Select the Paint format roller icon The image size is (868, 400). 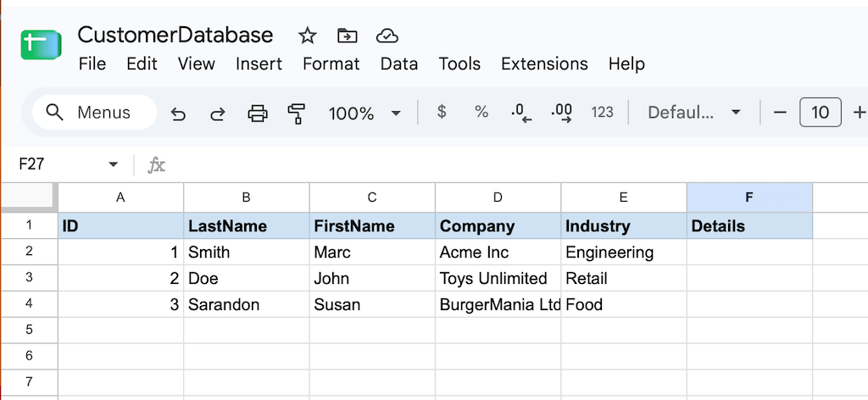coord(297,114)
